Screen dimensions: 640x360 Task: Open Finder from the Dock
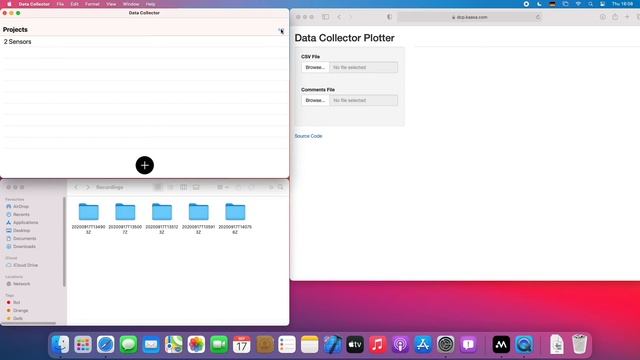click(x=60, y=345)
